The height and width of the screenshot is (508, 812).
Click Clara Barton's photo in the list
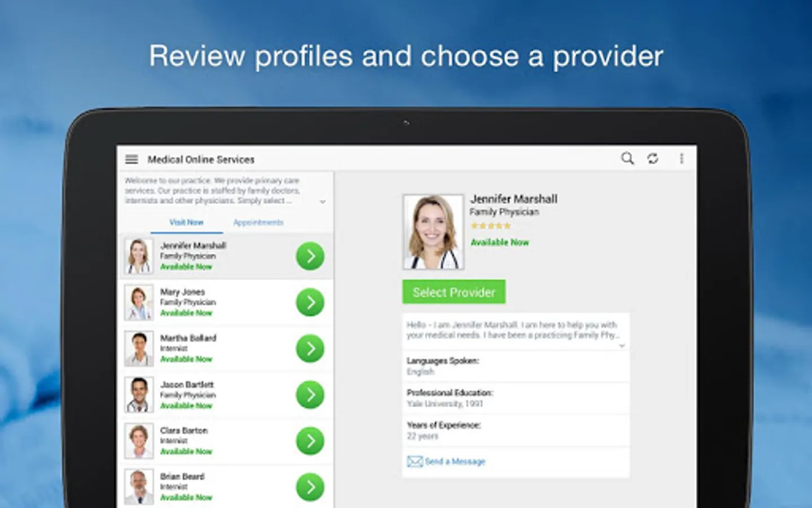[139, 441]
